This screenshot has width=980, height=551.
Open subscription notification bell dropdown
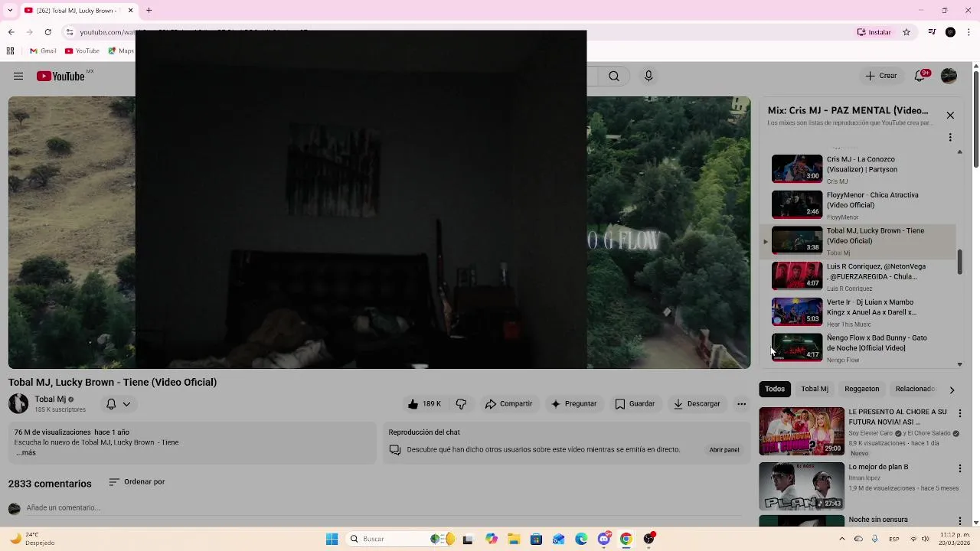point(118,404)
